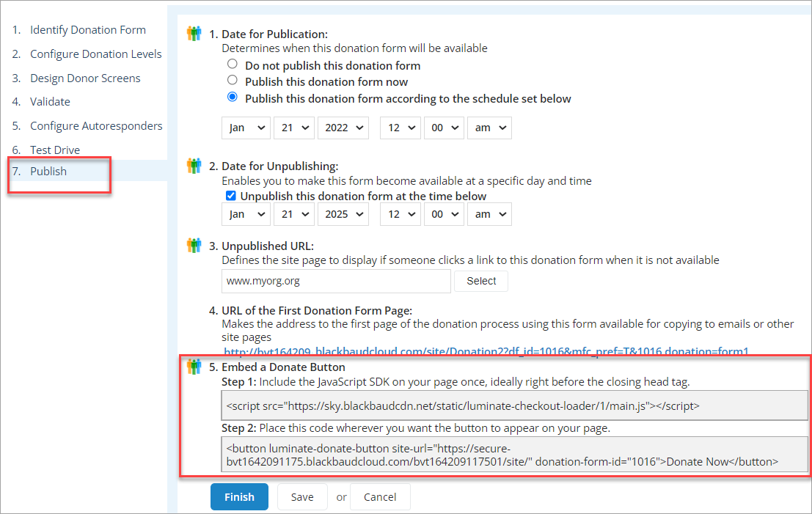Click Select button next to Unpublished URL
This screenshot has width=812, height=514.
[x=481, y=281]
